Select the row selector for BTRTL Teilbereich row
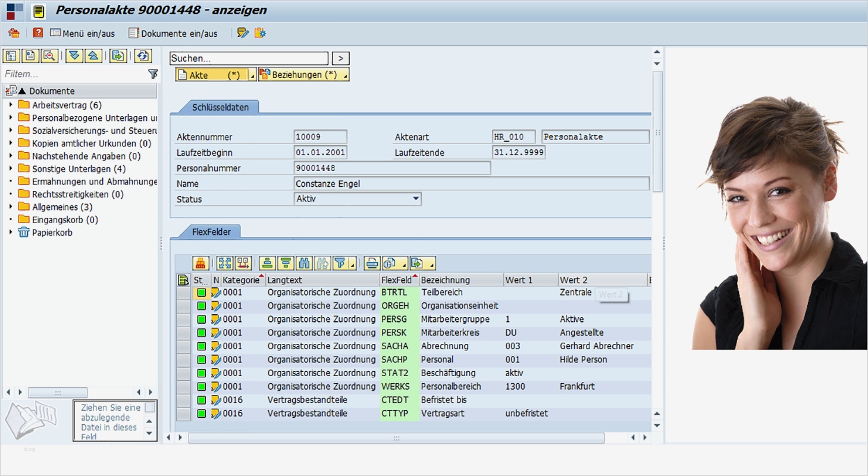This screenshot has height=476, width=868. pos(183,293)
